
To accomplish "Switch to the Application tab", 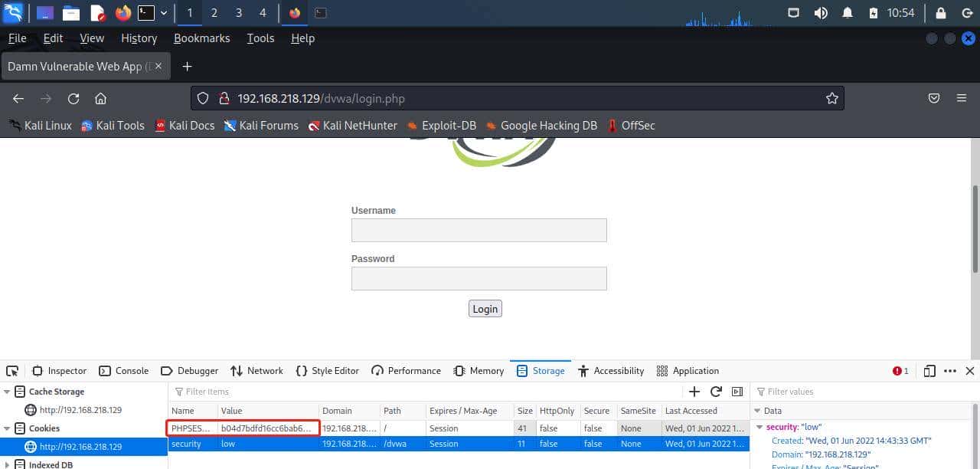I will pyautogui.click(x=688, y=371).
